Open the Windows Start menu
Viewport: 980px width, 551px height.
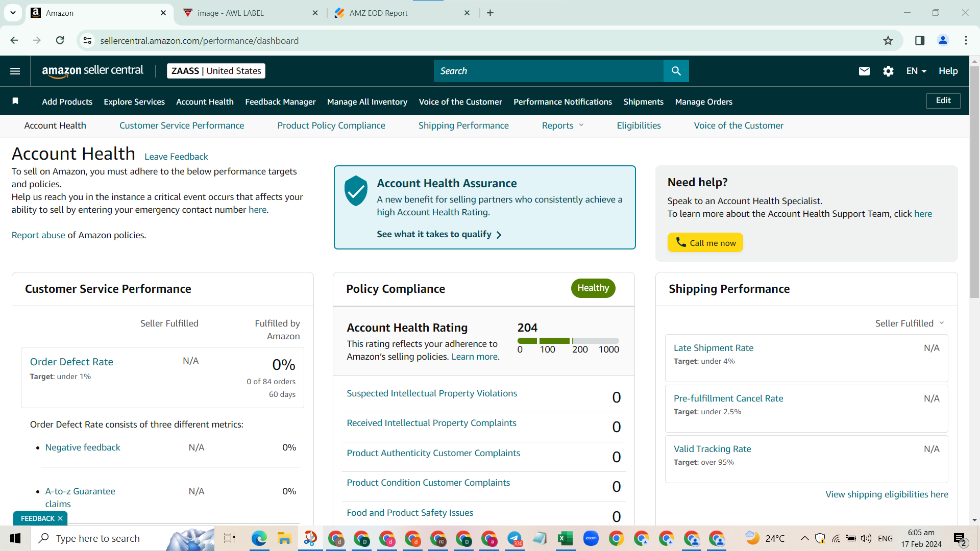[15, 538]
